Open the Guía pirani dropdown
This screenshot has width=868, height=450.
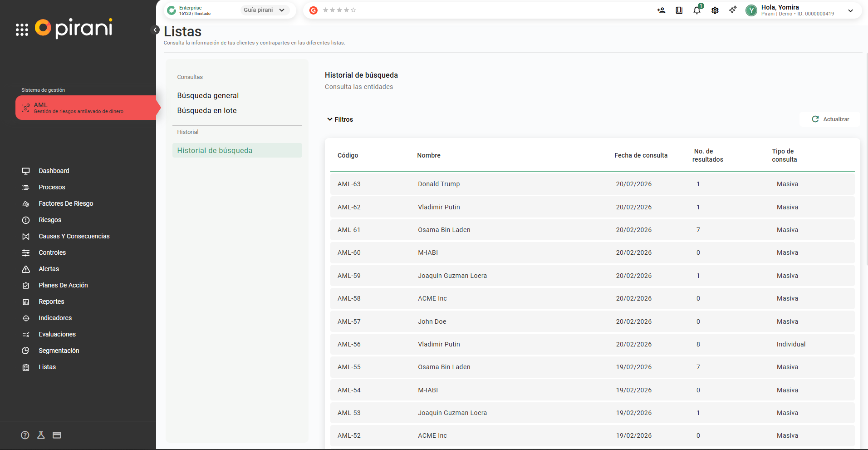point(265,10)
